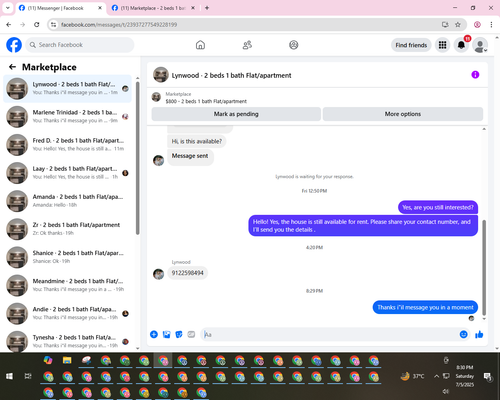Open conversation with Laay

pos(67,173)
